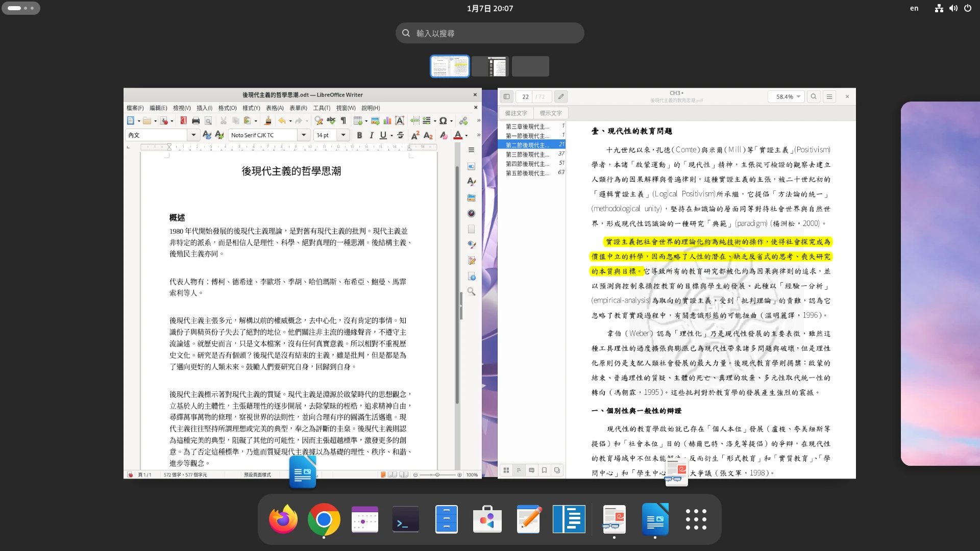Click the 標示文字 button
This screenshot has width=980, height=551.
point(551,113)
